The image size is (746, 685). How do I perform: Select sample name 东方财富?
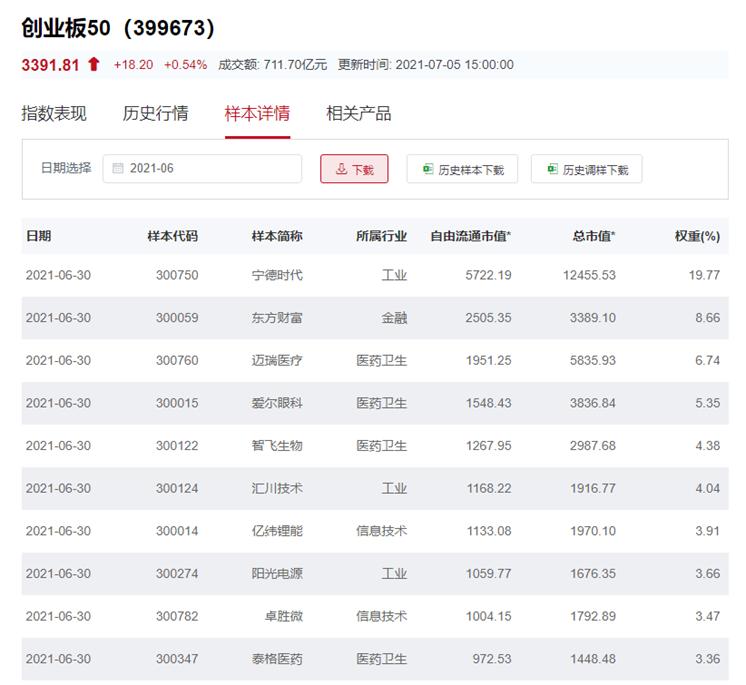pyautogui.click(x=277, y=318)
